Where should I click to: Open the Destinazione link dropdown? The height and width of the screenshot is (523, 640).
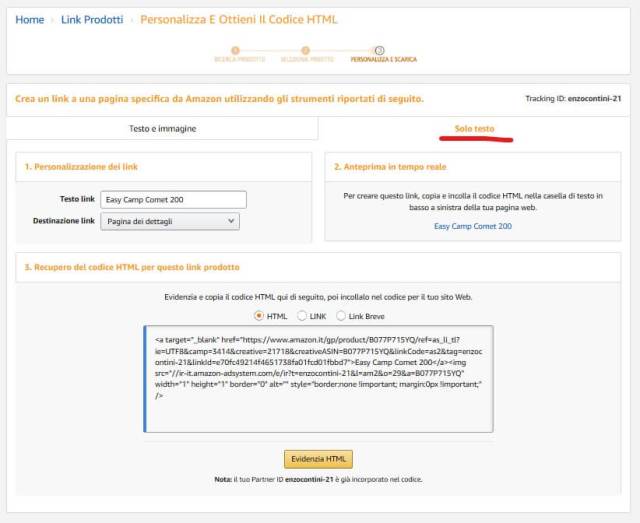click(170, 221)
